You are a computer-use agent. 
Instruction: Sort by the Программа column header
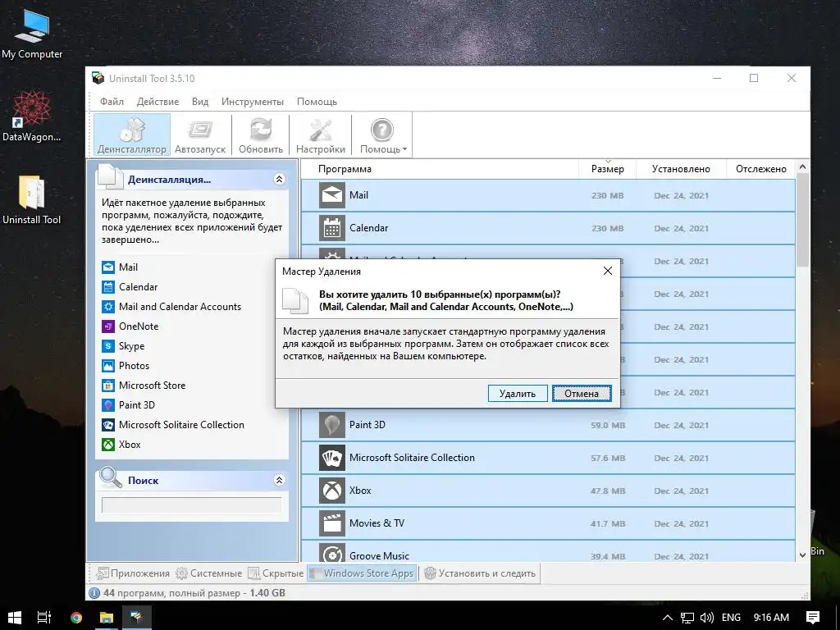click(x=440, y=169)
